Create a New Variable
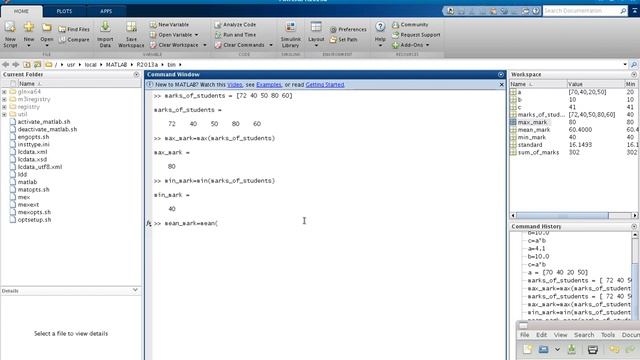Viewport: 640px width, 360px height. 169,24
